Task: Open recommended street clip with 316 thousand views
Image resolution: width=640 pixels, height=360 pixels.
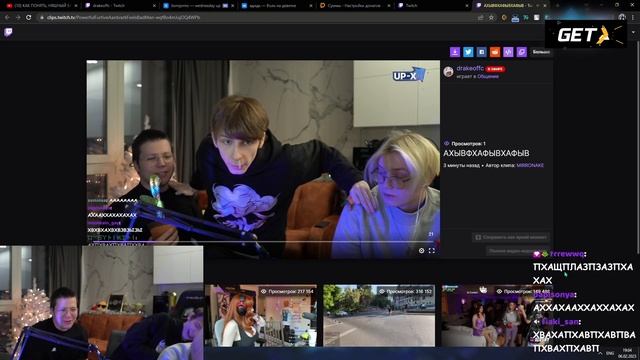Action: [x=379, y=316]
